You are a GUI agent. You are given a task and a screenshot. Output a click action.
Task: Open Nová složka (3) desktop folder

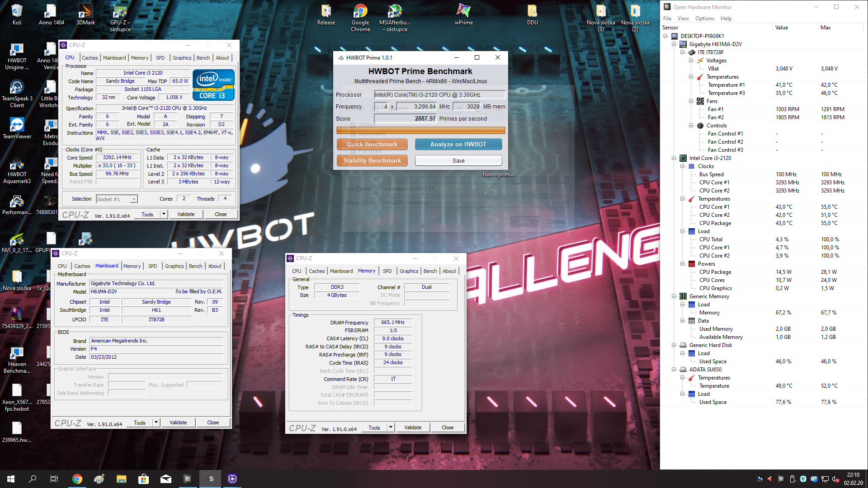click(601, 18)
